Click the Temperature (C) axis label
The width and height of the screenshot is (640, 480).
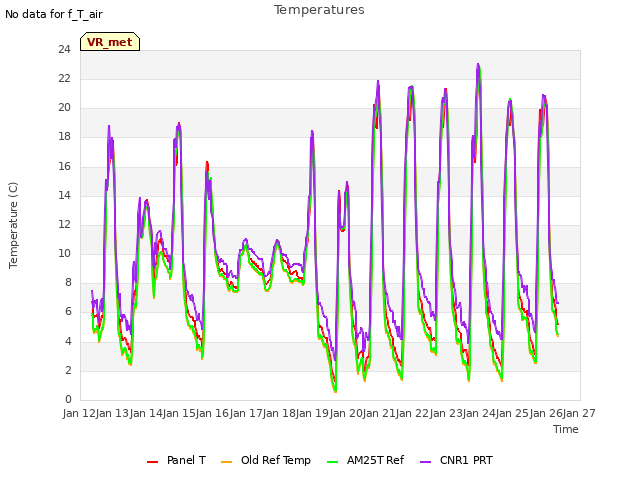(13, 225)
